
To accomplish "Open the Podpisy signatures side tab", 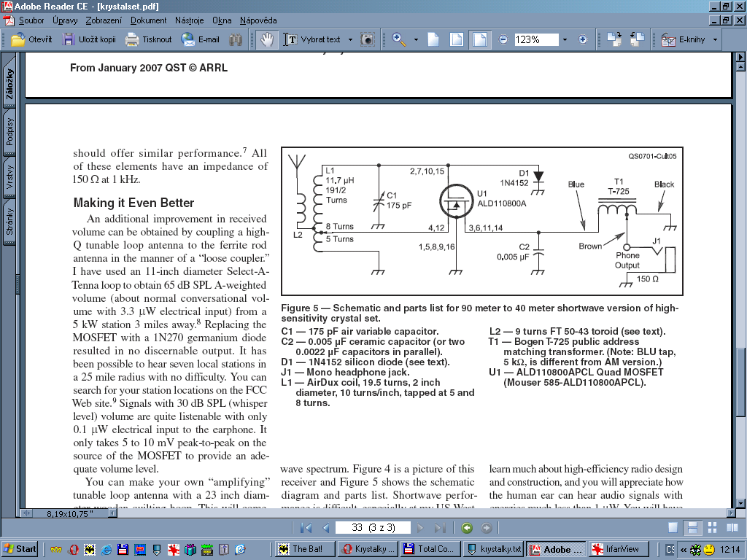I will (9, 131).
